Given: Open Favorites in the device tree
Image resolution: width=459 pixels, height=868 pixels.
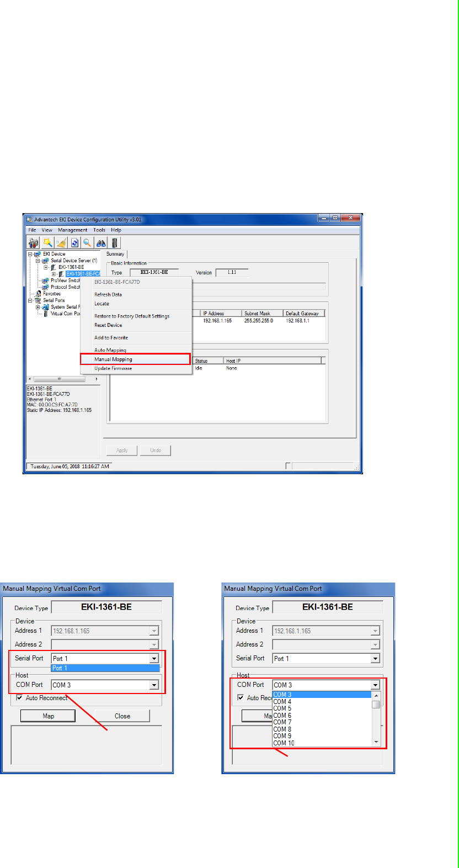Looking at the screenshot, I should (52, 294).
